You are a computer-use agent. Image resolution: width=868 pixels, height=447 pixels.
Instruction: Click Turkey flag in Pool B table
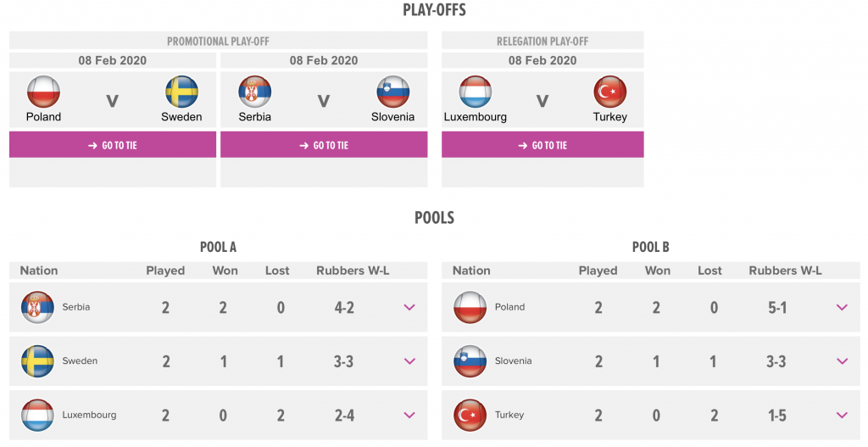coord(470,415)
